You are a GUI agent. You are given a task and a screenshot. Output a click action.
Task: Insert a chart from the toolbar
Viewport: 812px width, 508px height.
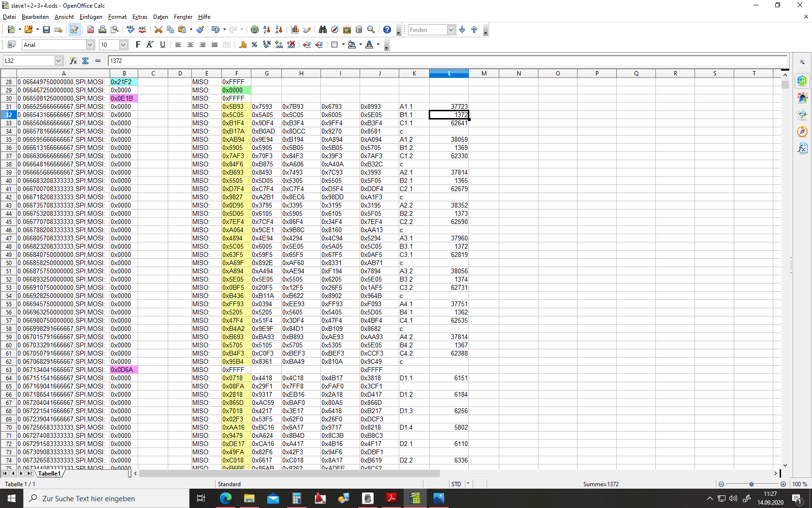click(x=295, y=30)
